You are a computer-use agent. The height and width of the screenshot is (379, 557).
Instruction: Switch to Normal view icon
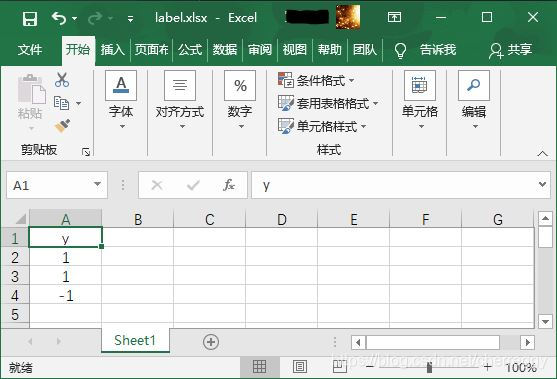pos(259,366)
